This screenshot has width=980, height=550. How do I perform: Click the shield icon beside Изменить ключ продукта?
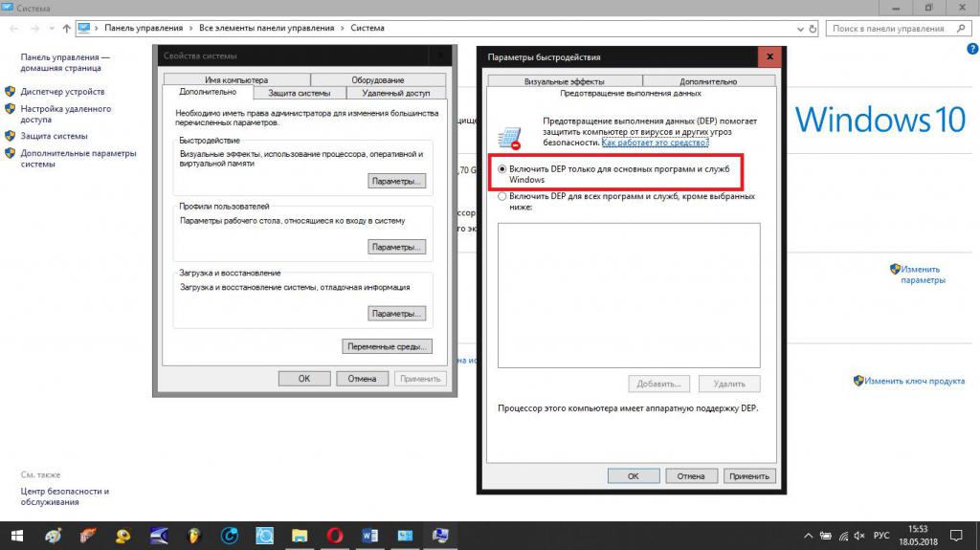tap(858, 381)
